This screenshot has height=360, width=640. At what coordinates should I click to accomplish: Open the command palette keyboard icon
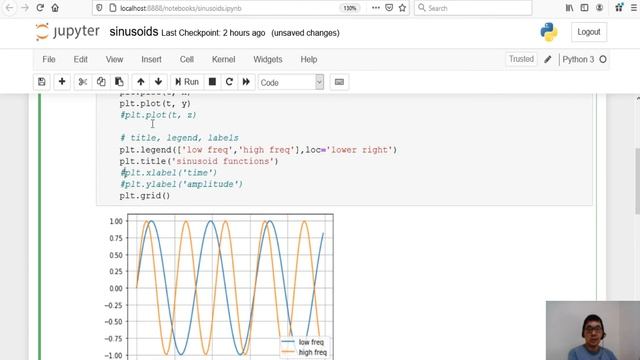coord(339,82)
